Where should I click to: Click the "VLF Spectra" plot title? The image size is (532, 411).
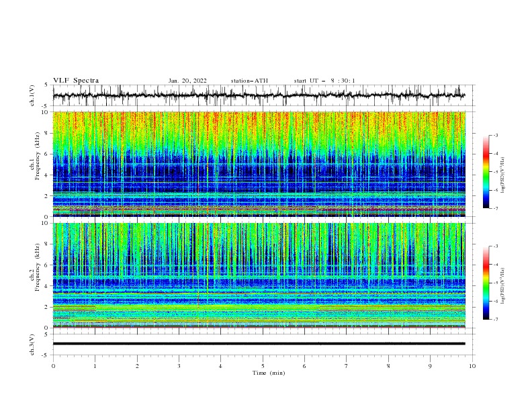[x=76, y=81]
